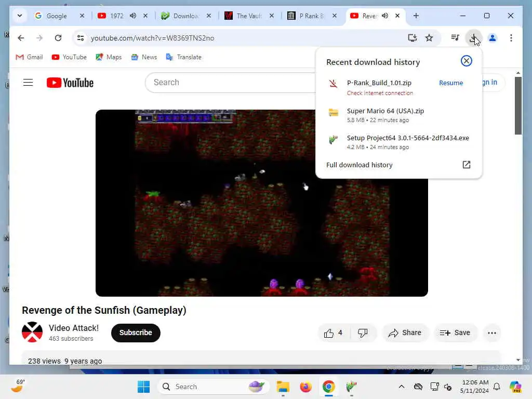The image size is (532, 399).
Task: Click the failed download icon for P-Rank_Build
Action: tap(333, 84)
